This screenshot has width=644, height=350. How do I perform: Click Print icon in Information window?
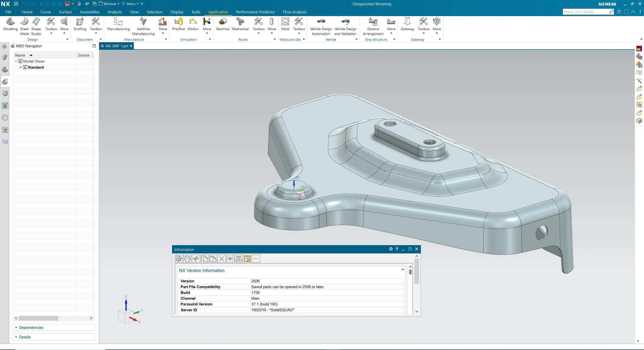coord(187,259)
